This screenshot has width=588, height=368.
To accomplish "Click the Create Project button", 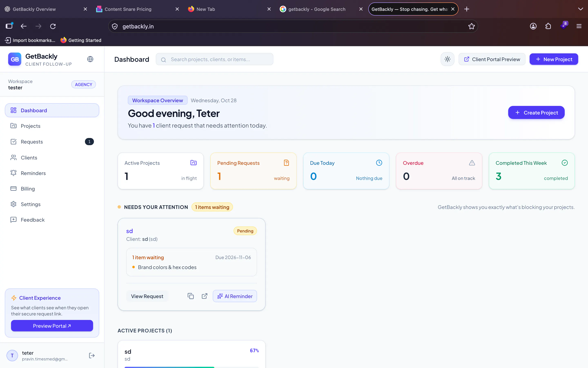I will [x=536, y=112].
